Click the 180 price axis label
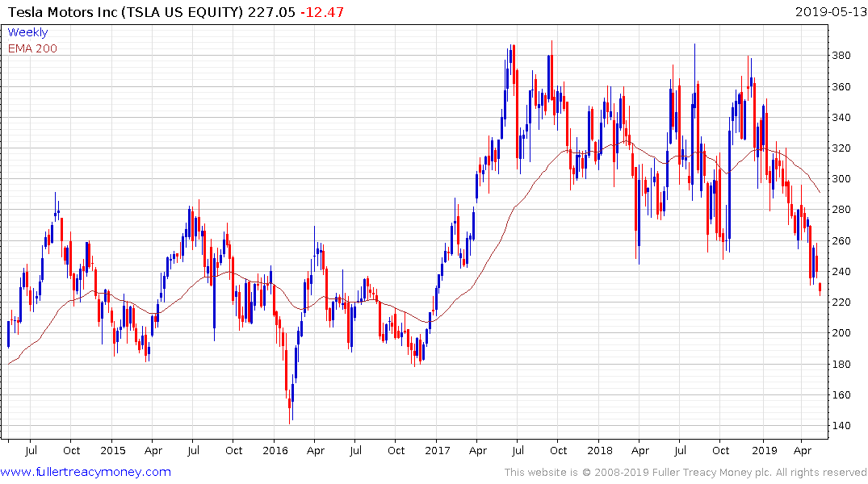Screen dimensions: 868x484 [x=841, y=364]
